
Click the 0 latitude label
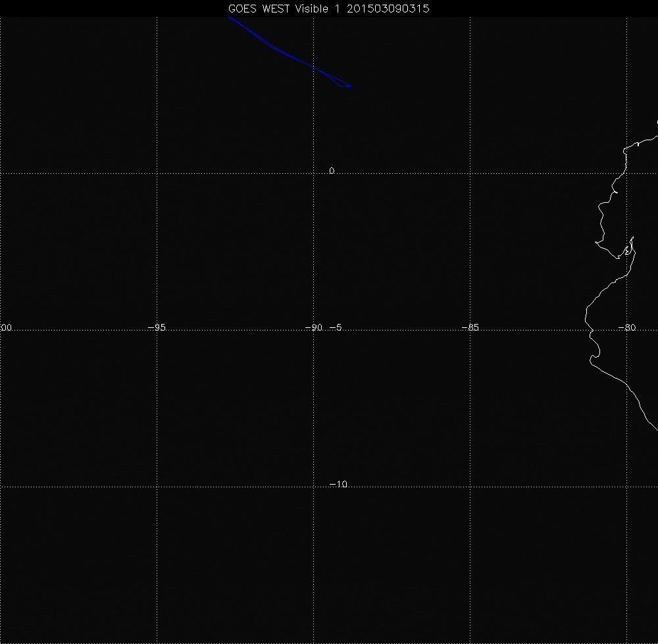pyautogui.click(x=332, y=171)
